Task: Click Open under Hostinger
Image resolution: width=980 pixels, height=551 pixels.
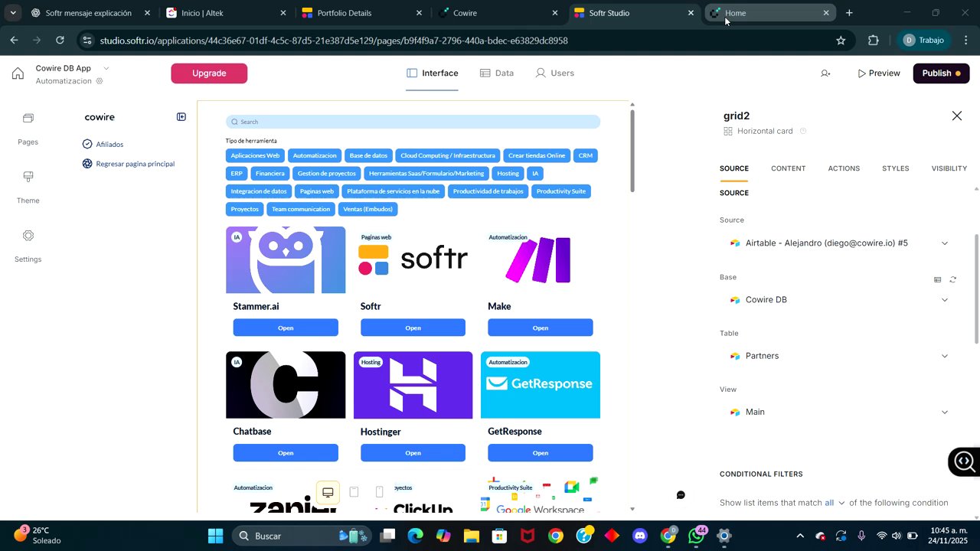Action: point(413,453)
